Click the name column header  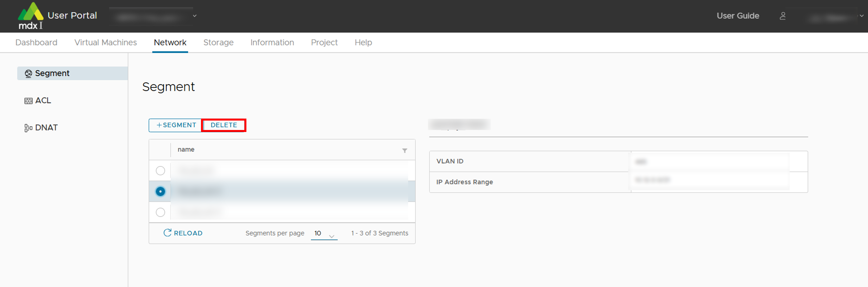click(186, 149)
